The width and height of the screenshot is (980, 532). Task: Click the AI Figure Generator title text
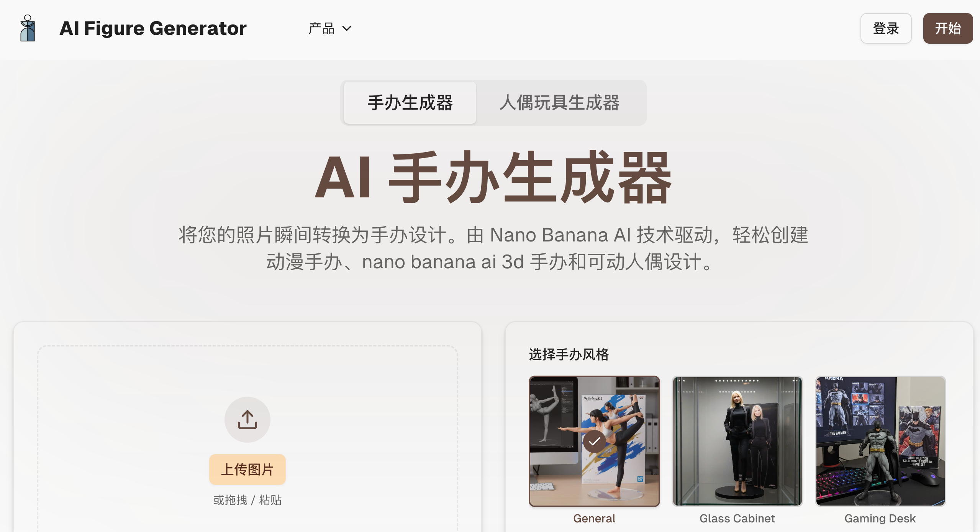click(153, 28)
